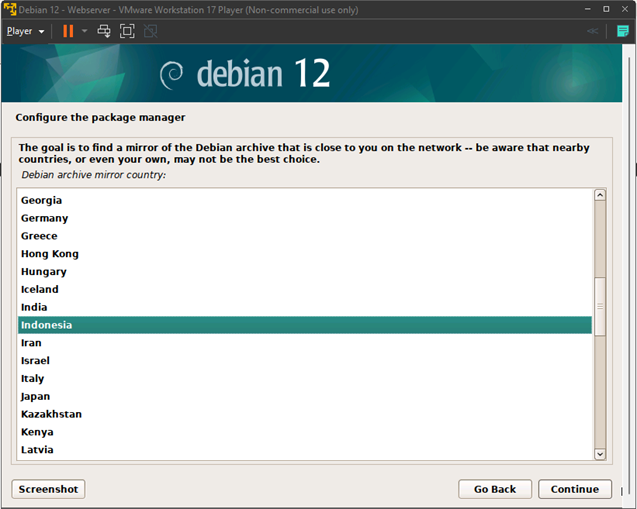Pick India from the country list
This screenshot has height=509, width=637.
tap(34, 307)
